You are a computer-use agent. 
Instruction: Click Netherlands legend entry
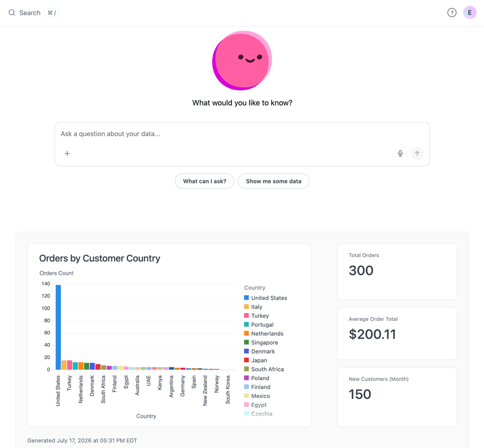point(264,334)
